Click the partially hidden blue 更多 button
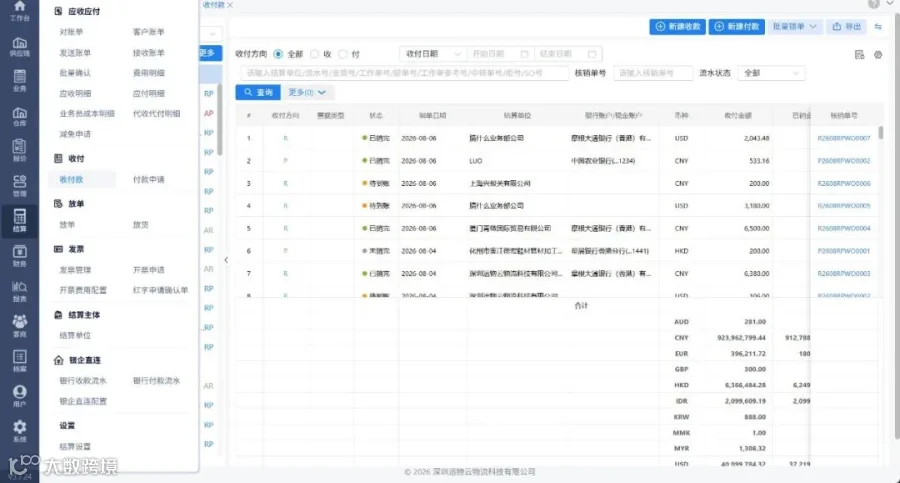900x483 pixels. point(210,53)
